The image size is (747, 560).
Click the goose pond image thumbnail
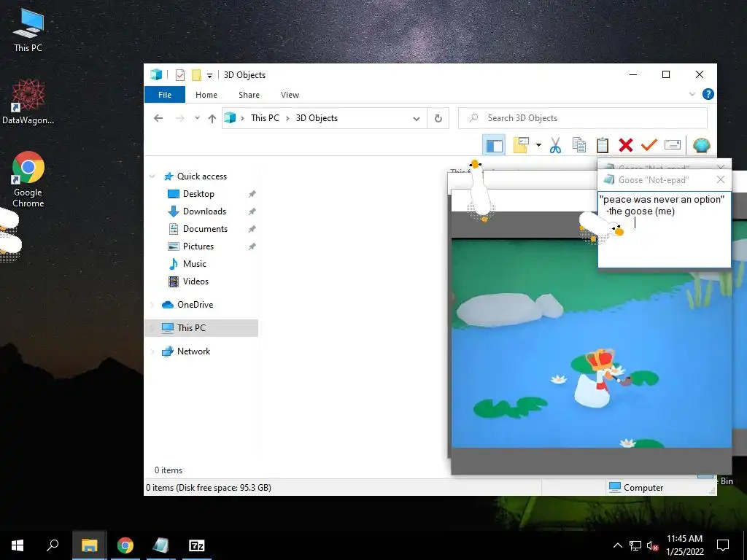(x=591, y=343)
